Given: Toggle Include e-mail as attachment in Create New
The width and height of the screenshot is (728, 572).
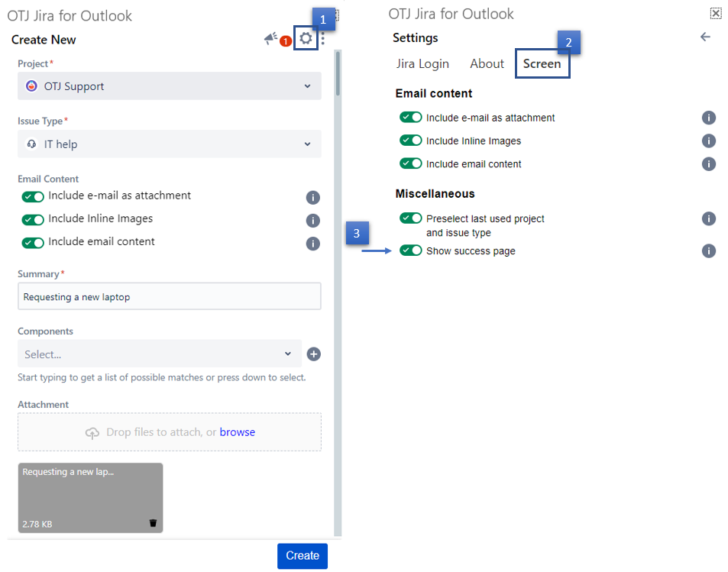Looking at the screenshot, I should pos(33,196).
